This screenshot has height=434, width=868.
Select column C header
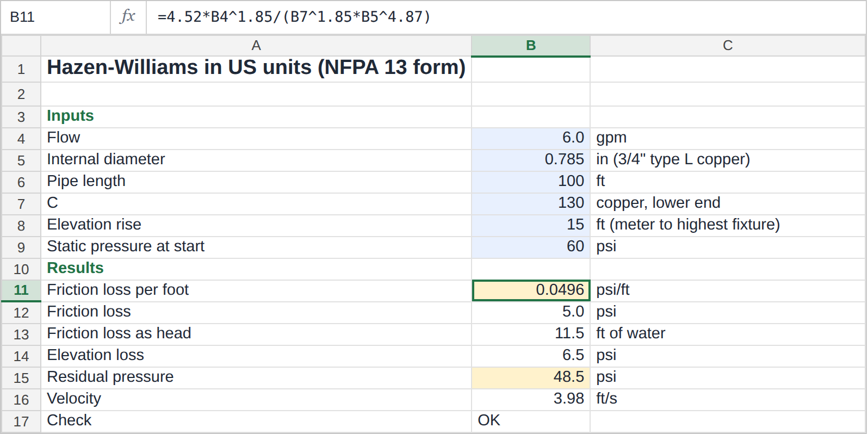click(x=728, y=46)
